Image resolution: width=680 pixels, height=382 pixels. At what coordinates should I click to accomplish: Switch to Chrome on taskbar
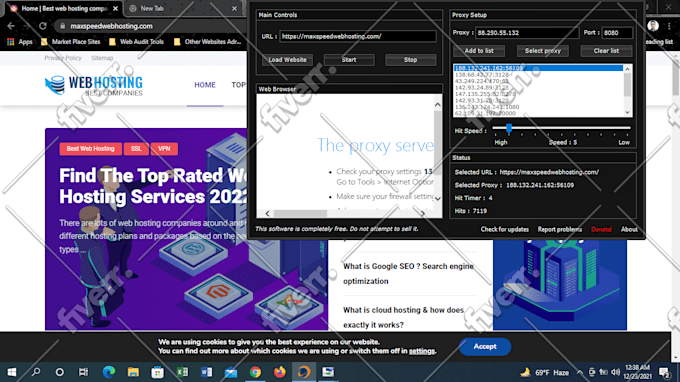click(x=255, y=372)
